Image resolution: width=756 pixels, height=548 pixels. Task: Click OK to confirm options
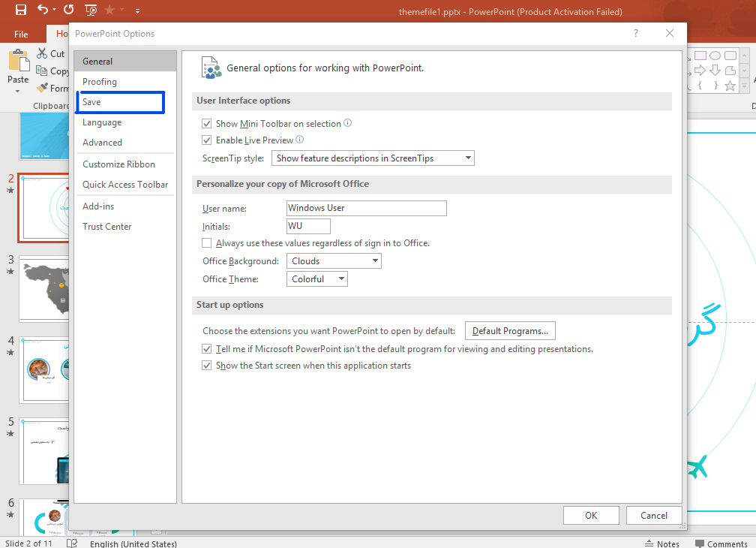(591, 515)
